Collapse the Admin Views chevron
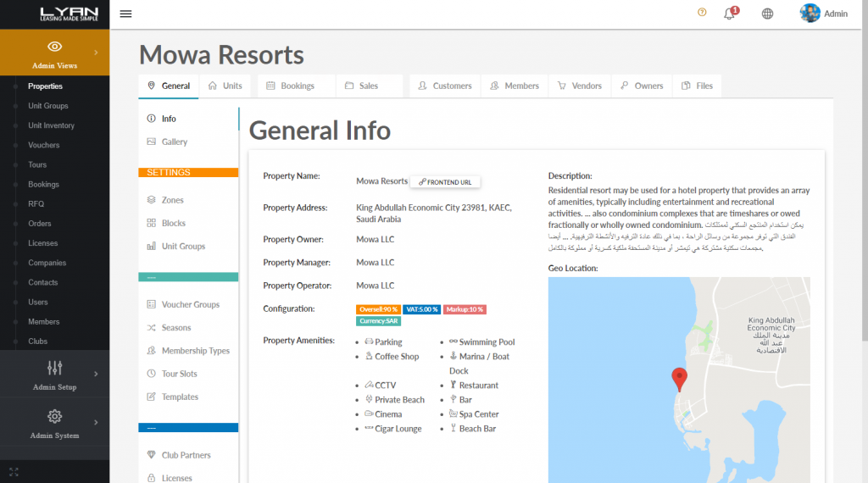868x483 pixels. click(x=96, y=53)
